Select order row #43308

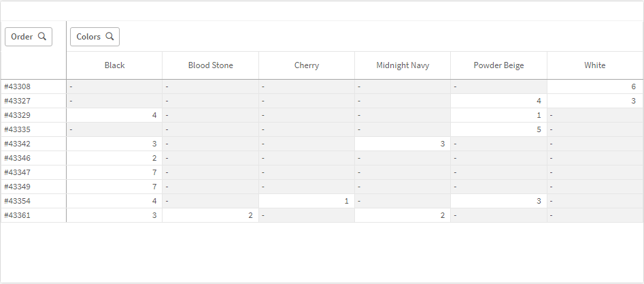17,86
